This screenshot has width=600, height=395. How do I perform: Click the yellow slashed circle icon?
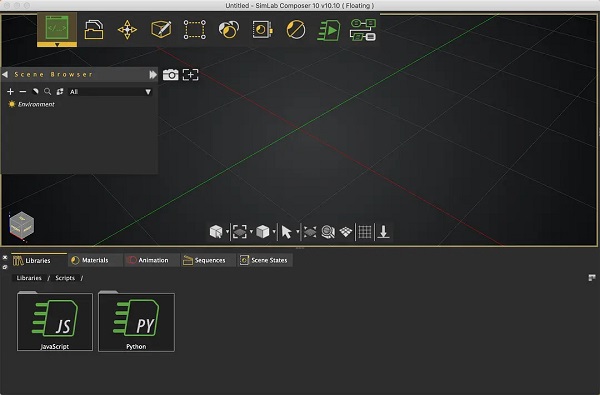296,29
